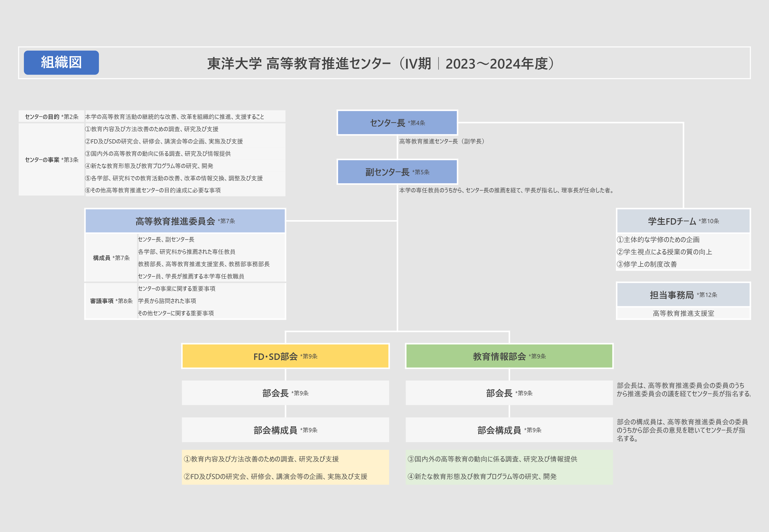769x532 pixels.
Task: Click ③修学上の制度改善
Action: pyautogui.click(x=647, y=264)
